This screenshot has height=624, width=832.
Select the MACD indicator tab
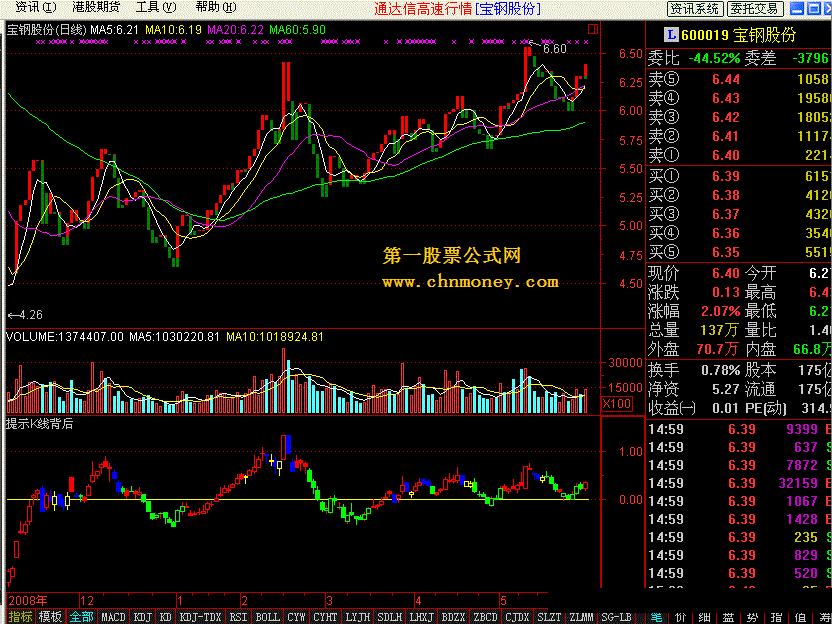tap(113, 617)
